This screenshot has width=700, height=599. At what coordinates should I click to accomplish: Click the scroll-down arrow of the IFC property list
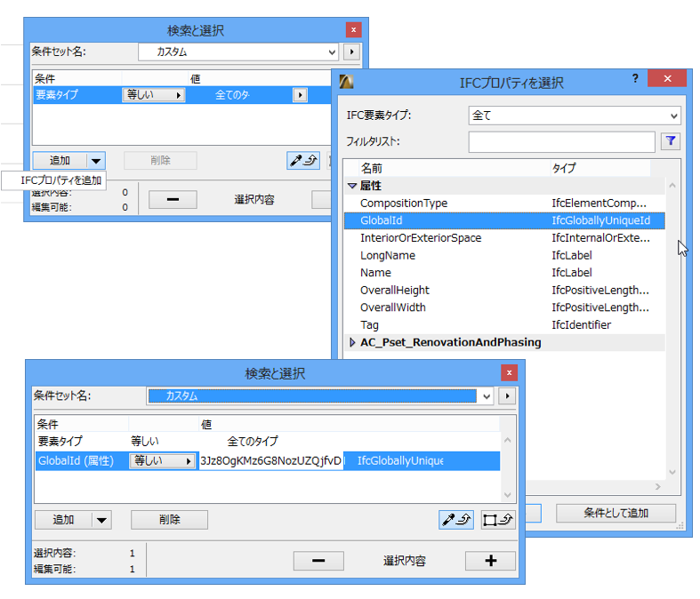tap(672, 472)
